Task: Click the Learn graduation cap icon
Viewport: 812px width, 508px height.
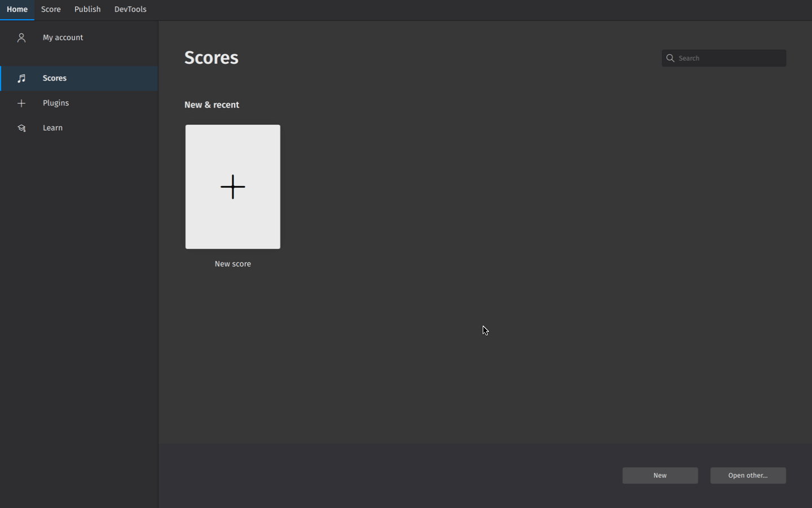Action: point(21,128)
